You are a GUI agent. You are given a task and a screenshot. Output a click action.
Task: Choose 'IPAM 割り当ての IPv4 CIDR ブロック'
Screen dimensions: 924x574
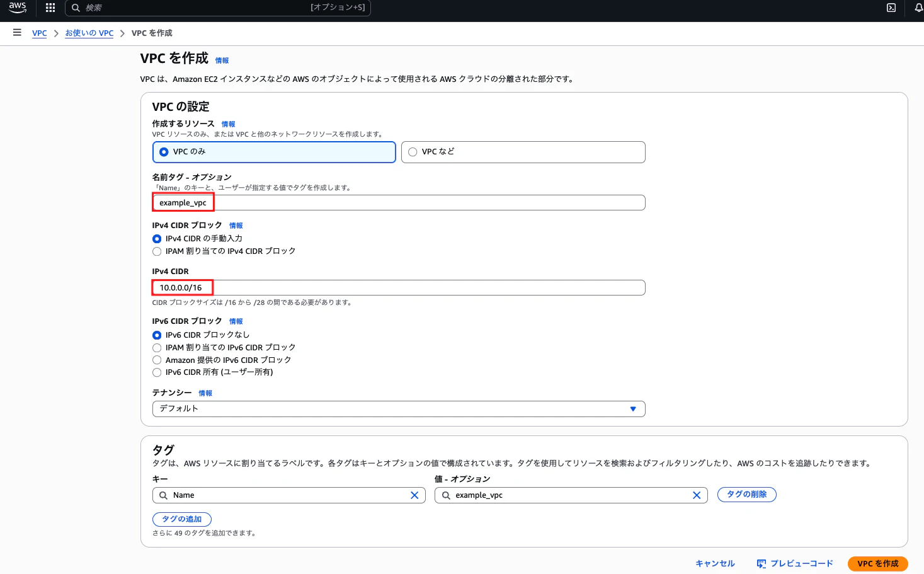157,251
